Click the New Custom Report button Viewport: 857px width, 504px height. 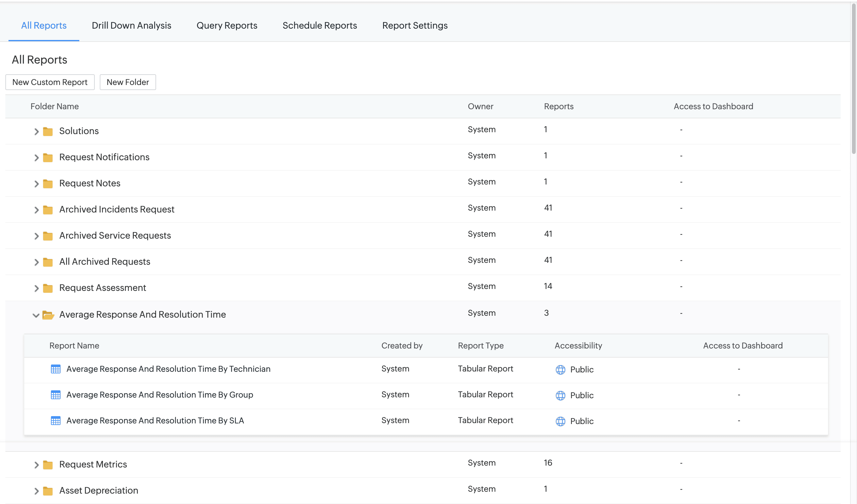(50, 82)
